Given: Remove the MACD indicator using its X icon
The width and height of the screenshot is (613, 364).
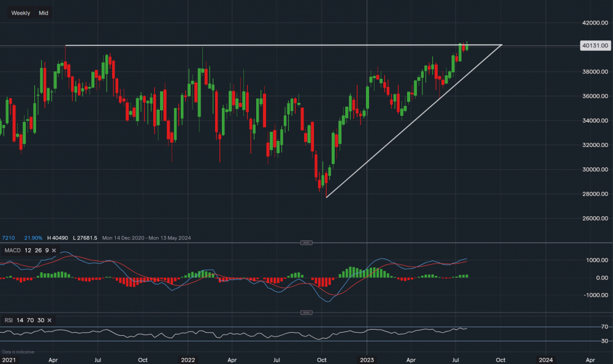Looking at the screenshot, I should [x=53, y=251].
